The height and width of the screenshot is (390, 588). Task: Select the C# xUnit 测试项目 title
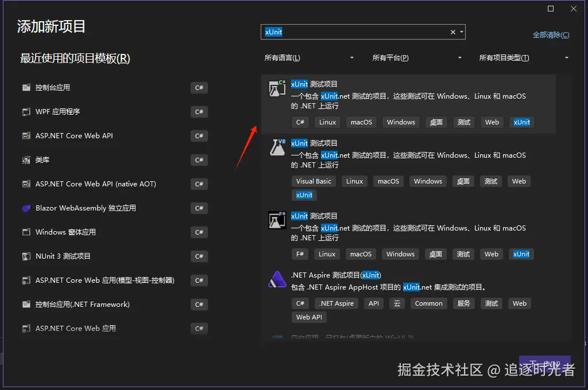pos(314,84)
